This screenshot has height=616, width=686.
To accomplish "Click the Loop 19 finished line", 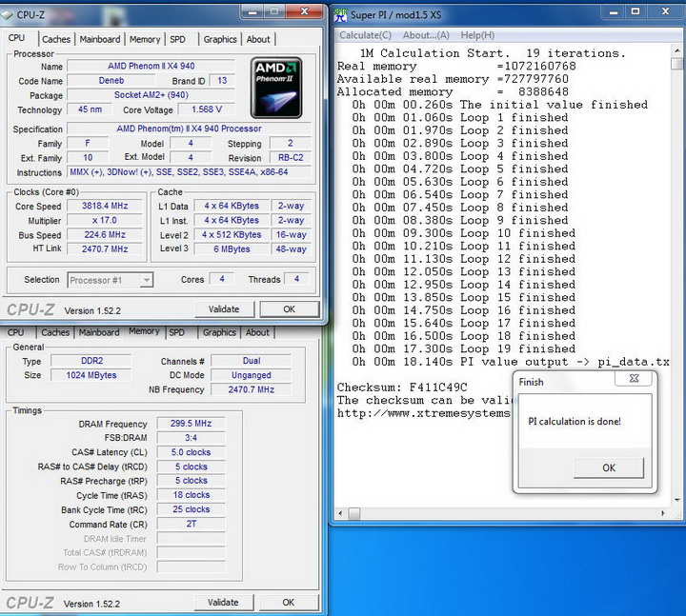I will 464,348.
